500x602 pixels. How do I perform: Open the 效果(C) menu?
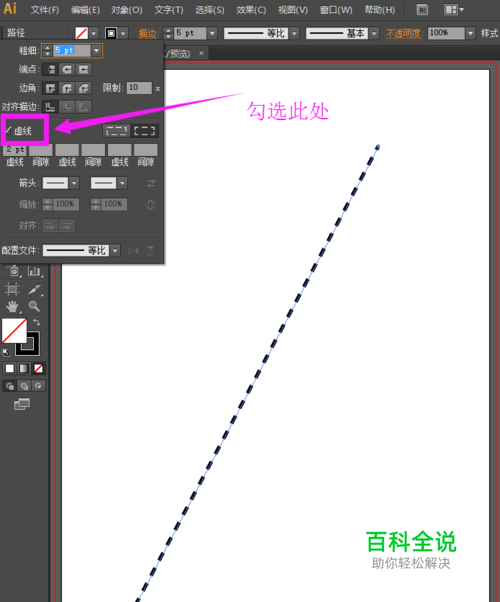(251, 10)
